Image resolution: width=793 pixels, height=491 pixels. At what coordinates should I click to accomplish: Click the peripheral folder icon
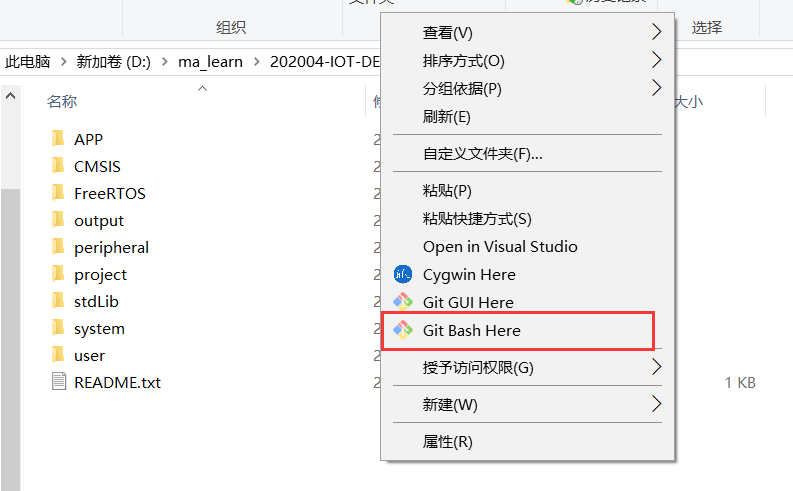click(x=58, y=247)
